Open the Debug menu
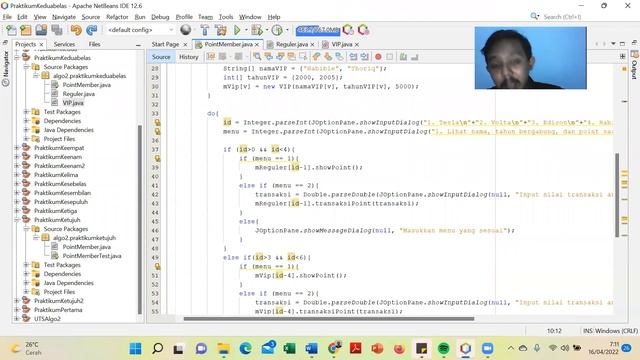Screen dimensions: 640x360 160,17
